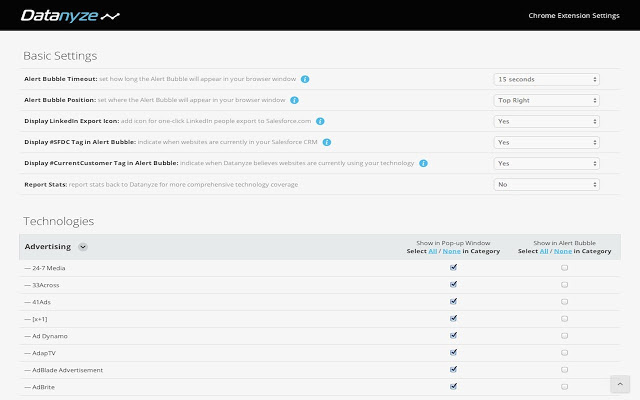Screen dimensions: 640x400
Task: Open the Alert Bubble Timeout dropdown
Action: coord(547,79)
